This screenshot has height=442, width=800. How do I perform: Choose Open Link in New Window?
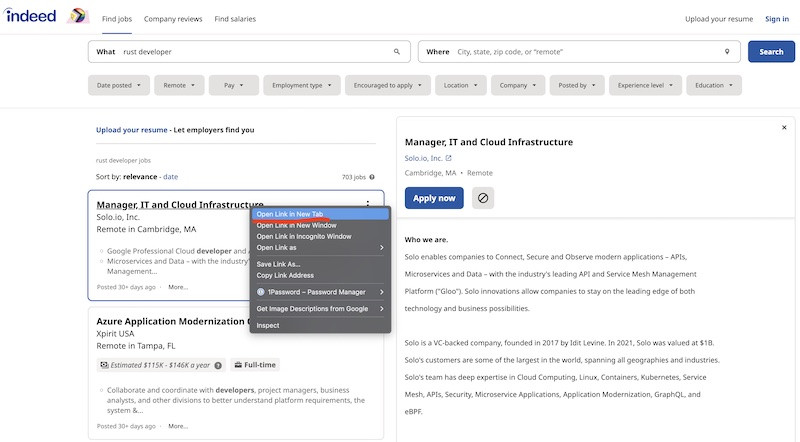pyautogui.click(x=320, y=225)
